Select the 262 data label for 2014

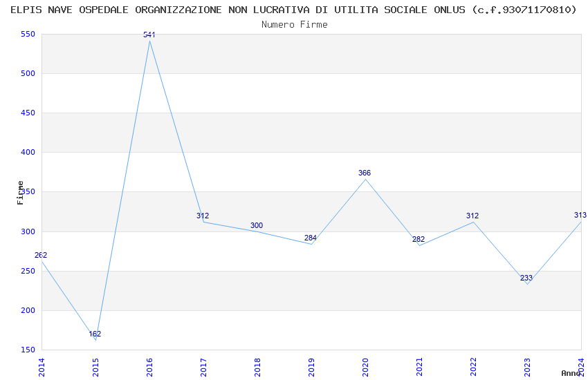pyautogui.click(x=41, y=255)
